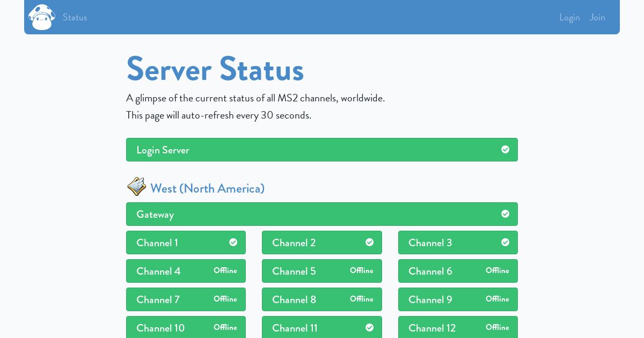The height and width of the screenshot is (338, 644).
Task: Click the West (North America) heading
Action: click(207, 188)
